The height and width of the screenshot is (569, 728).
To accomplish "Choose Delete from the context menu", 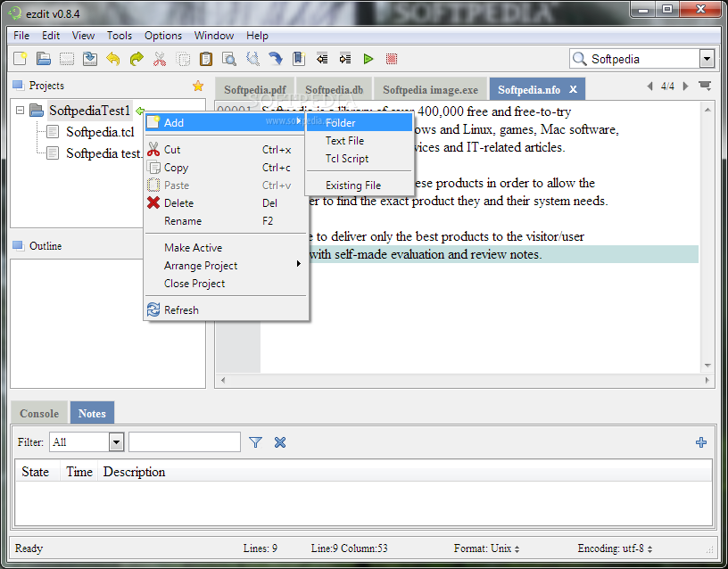I will tap(226, 203).
